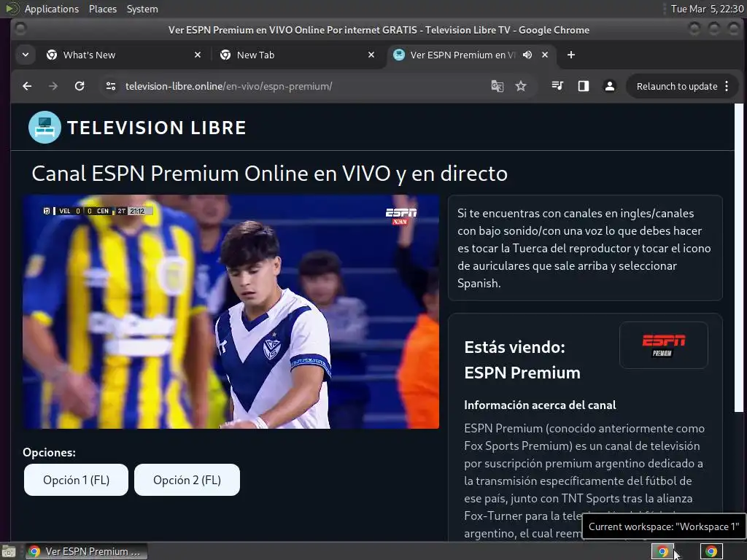Switch to the What's New tab
Image resolution: width=747 pixels, height=560 pixels.
coord(124,55)
